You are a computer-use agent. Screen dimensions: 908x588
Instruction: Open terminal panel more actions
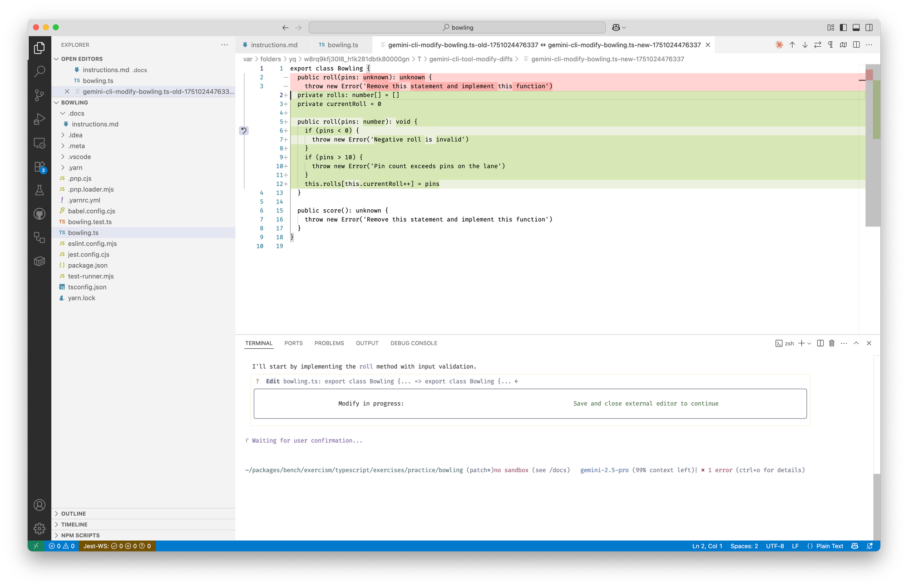(844, 343)
